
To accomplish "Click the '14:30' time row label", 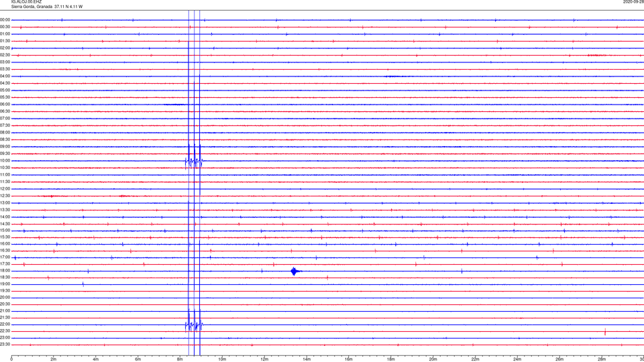I will pos(5,224).
